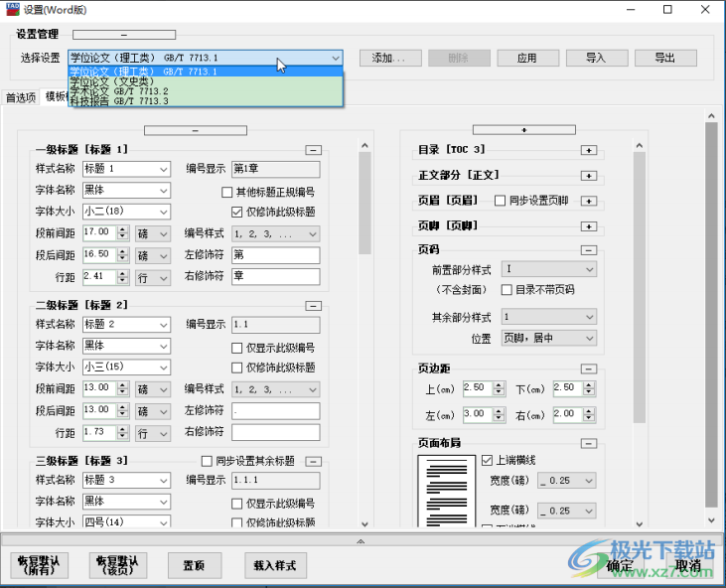This screenshot has height=588, width=726.
Task: Click the left panel vertical scrollbar thumb
Action: point(364,203)
